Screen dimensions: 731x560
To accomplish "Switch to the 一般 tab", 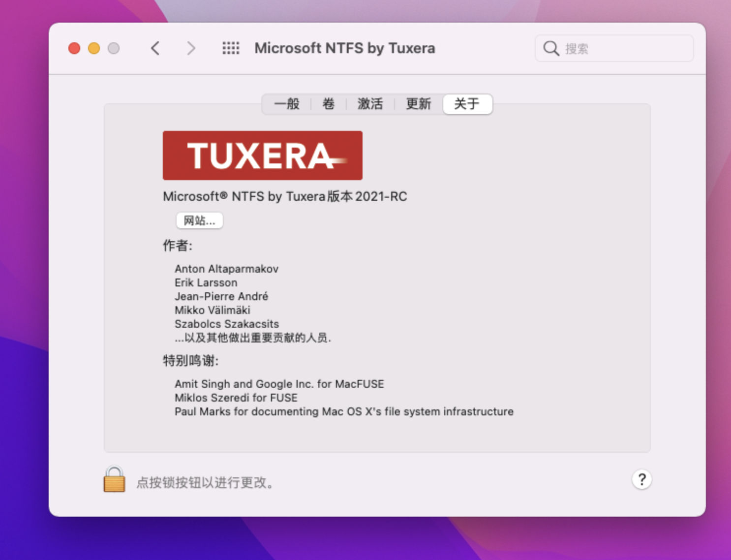I will pyautogui.click(x=287, y=104).
